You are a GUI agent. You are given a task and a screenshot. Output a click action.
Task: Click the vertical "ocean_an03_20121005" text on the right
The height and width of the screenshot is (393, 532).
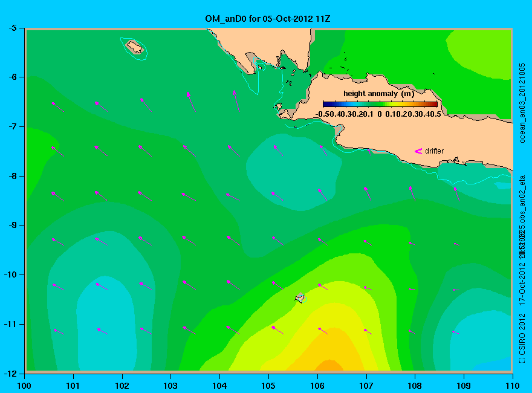point(522,103)
